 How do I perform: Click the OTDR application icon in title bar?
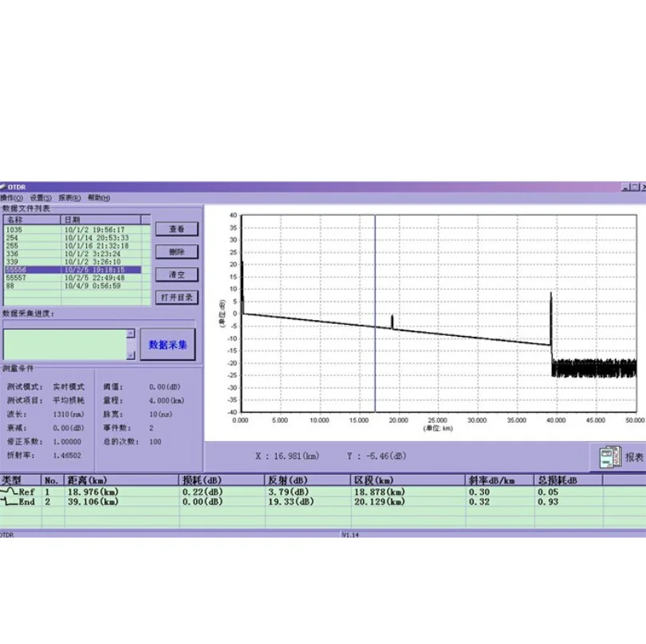3,188
